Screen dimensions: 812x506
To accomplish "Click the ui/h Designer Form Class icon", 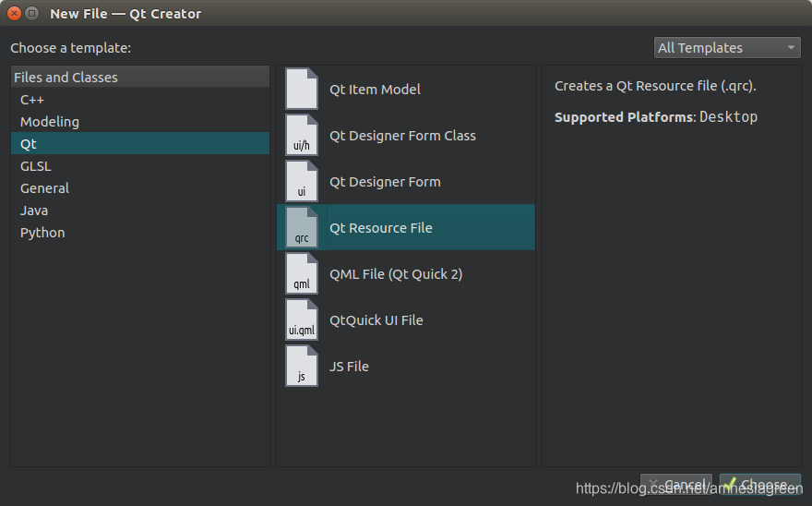I will 302,136.
